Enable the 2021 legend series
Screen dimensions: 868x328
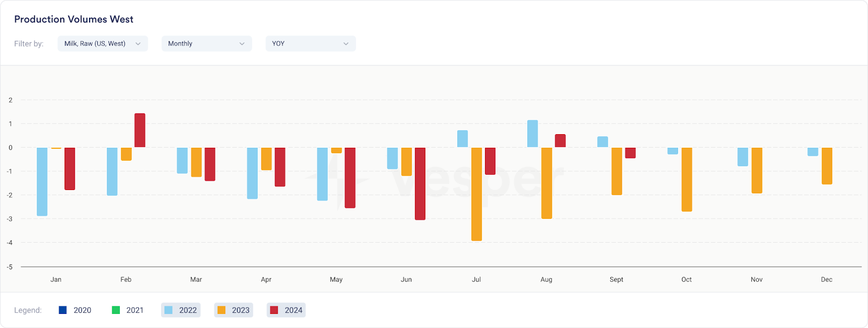click(x=128, y=310)
